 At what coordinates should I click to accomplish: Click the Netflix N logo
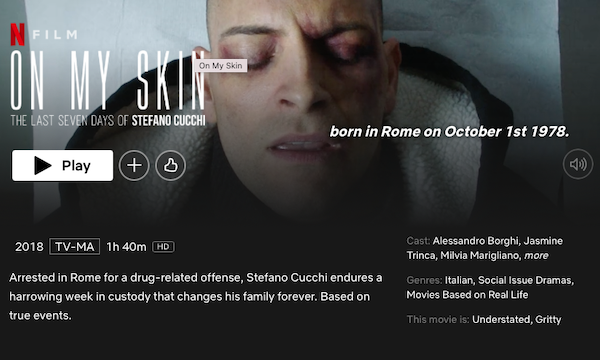coord(18,34)
